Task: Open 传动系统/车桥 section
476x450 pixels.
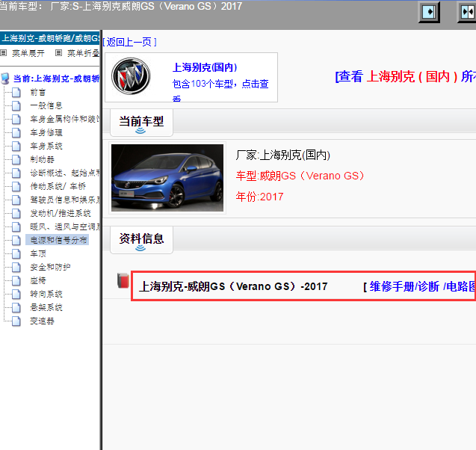Action: pyautogui.click(x=58, y=186)
